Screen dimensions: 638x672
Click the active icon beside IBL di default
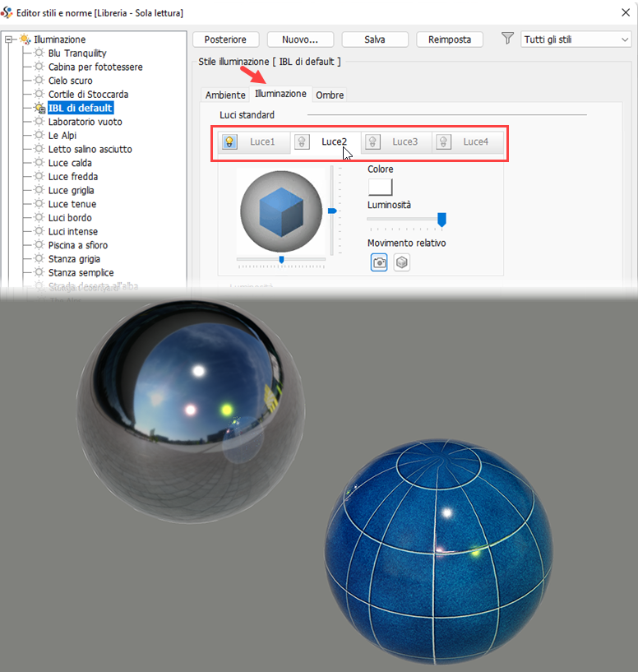[x=39, y=108]
